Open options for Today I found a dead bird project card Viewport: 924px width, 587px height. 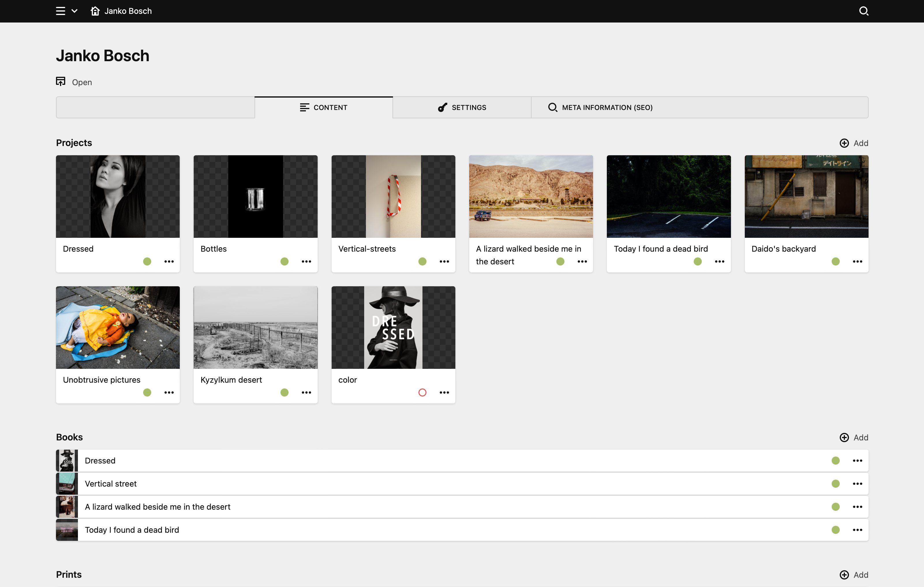click(x=719, y=262)
